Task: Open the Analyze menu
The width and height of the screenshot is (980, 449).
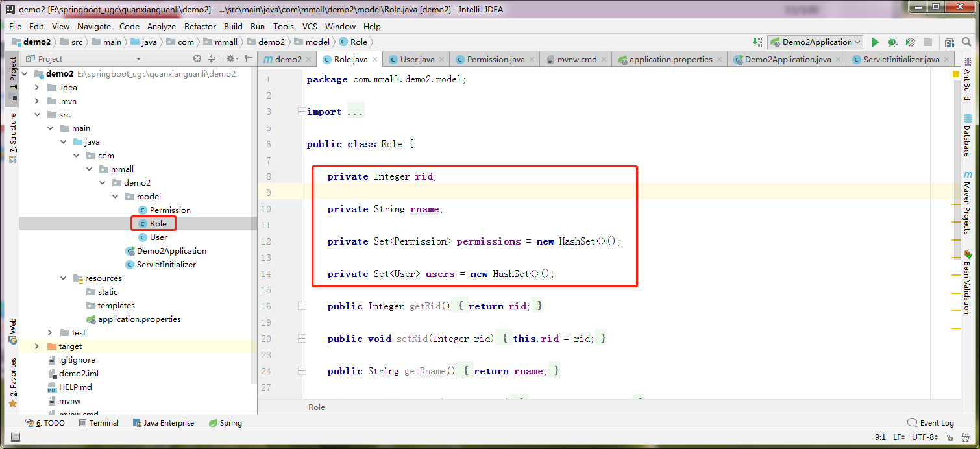Action: click(162, 27)
